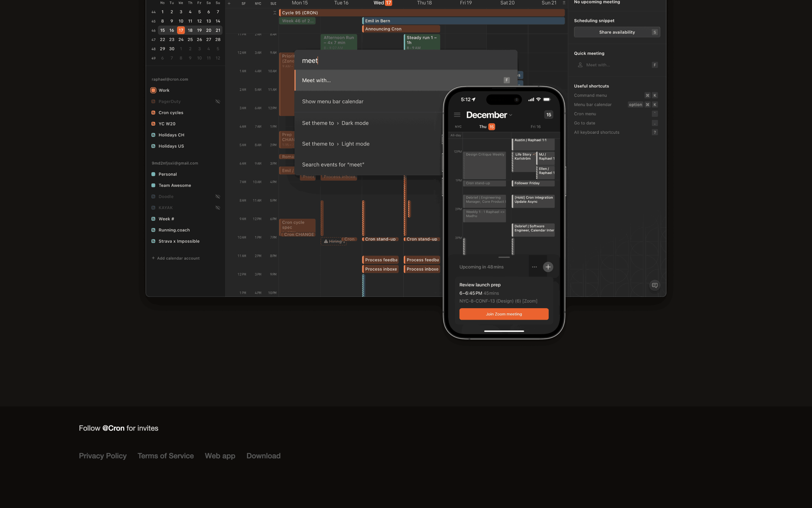
Task: Tap Join Zoom meeting button
Action: 504,314
